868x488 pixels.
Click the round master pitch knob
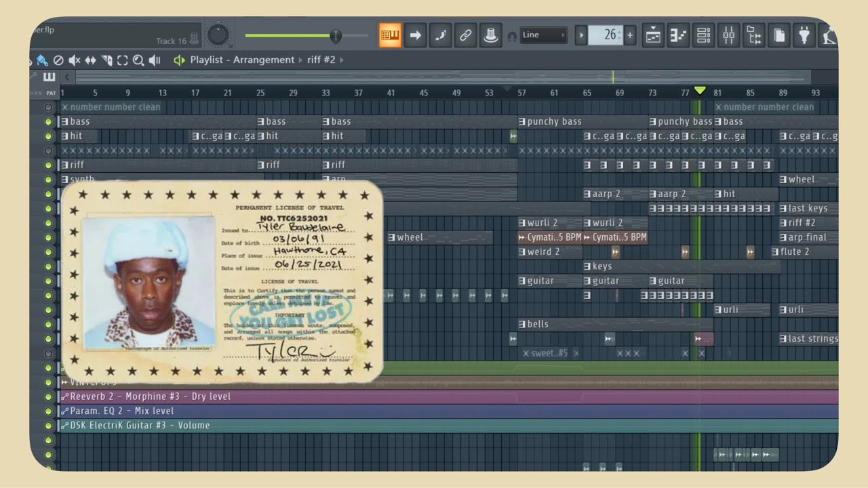tap(218, 35)
